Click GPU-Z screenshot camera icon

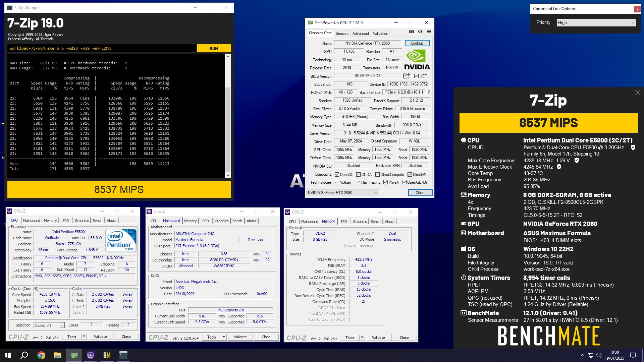pos(411,32)
